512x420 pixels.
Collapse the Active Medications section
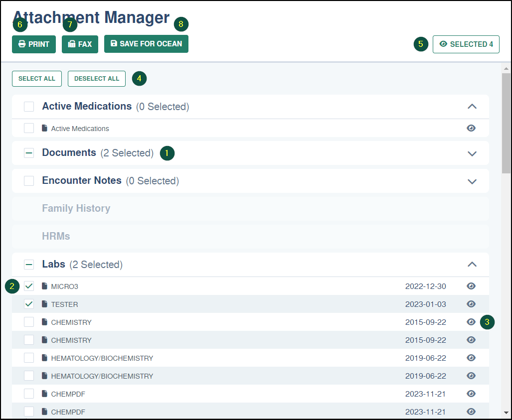(x=472, y=106)
